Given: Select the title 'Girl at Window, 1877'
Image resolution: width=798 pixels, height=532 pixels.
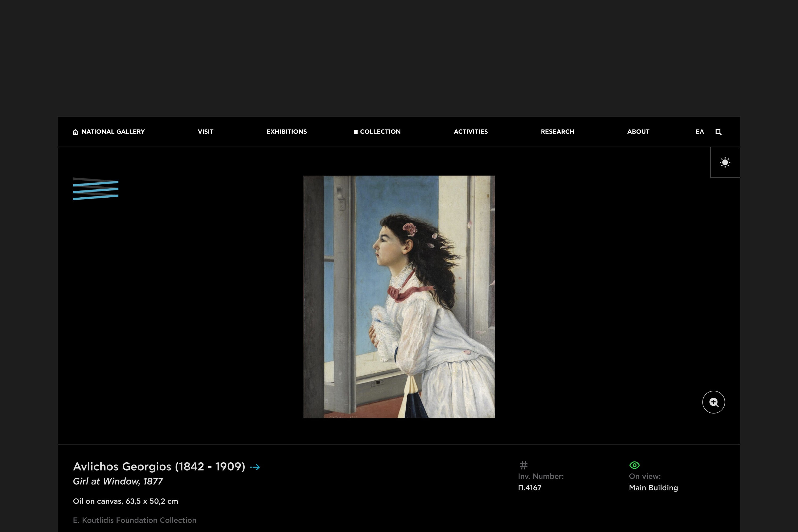Looking at the screenshot, I should point(118,481).
